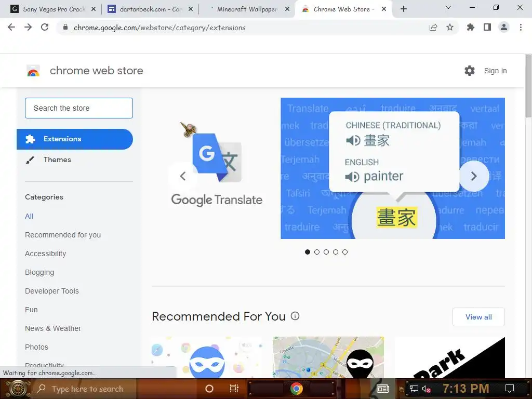Open the map ninja extension card

(328, 357)
